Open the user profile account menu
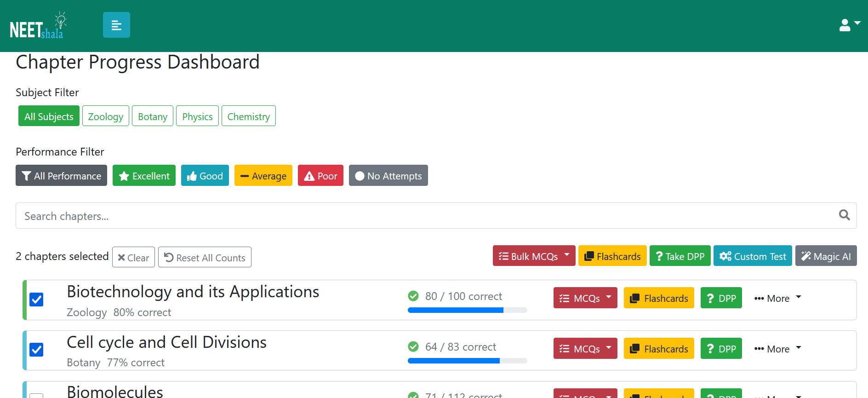The image size is (868, 398). [x=850, y=24]
